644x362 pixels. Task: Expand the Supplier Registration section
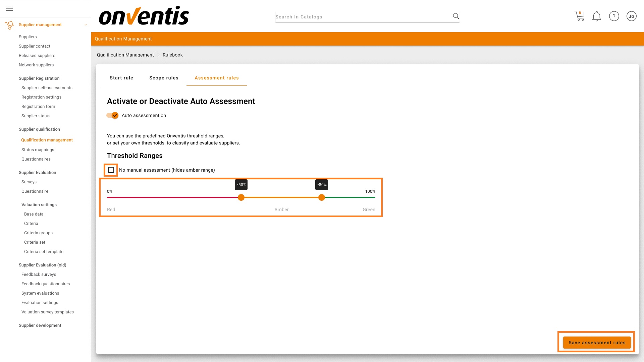(x=39, y=78)
